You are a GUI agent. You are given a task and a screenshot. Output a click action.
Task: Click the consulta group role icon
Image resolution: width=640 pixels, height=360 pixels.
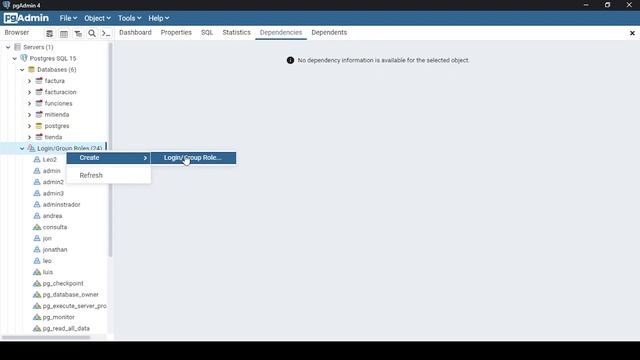[x=37, y=227]
